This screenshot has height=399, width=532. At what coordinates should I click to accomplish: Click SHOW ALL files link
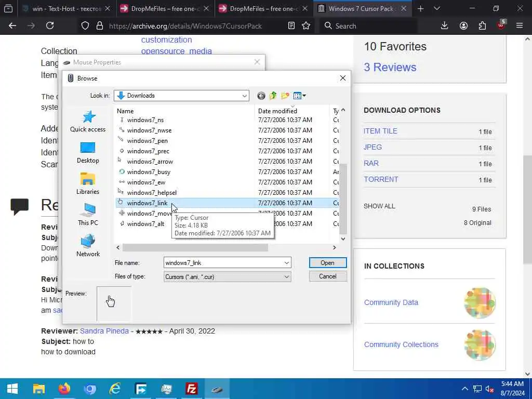(x=379, y=206)
